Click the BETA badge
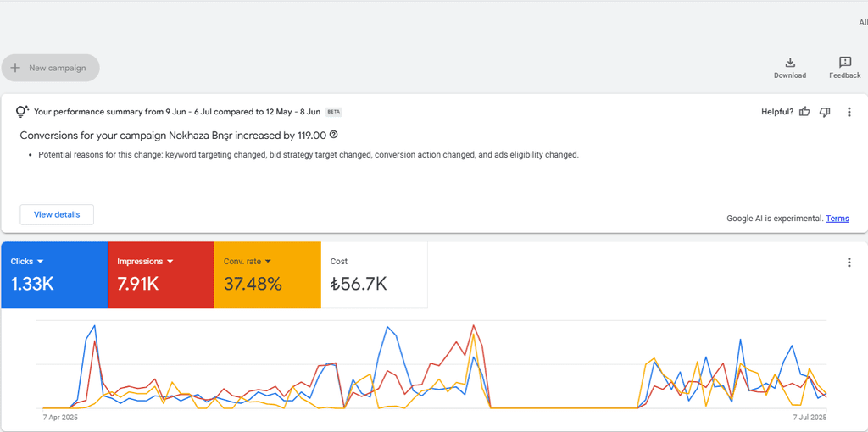This screenshot has height=432, width=868. [x=334, y=112]
